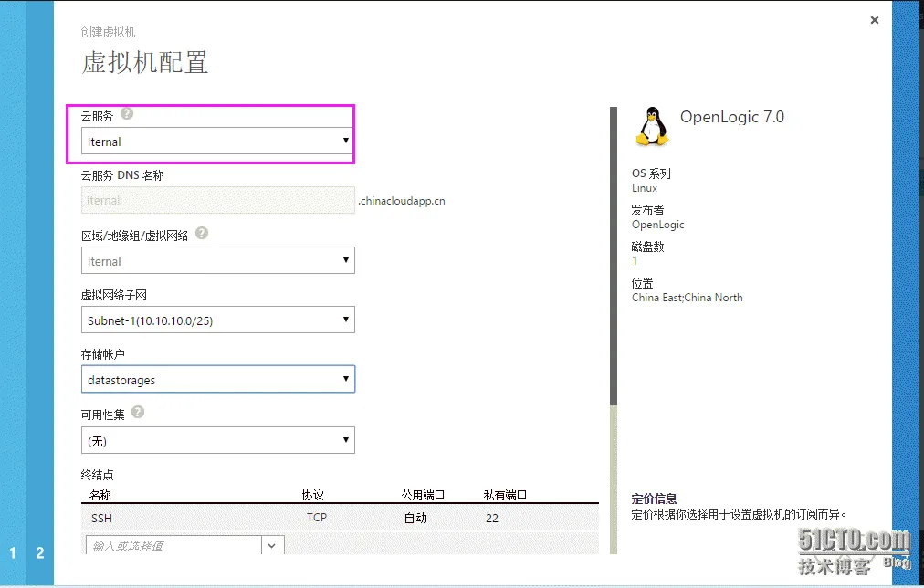Click the 定价信息 heading
924x588 pixels.
click(654, 499)
